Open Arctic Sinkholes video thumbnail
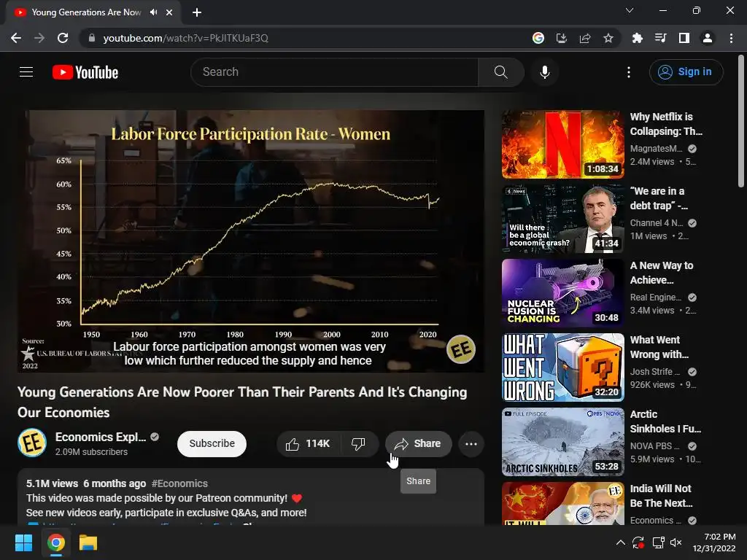The image size is (747, 560). coord(562,441)
